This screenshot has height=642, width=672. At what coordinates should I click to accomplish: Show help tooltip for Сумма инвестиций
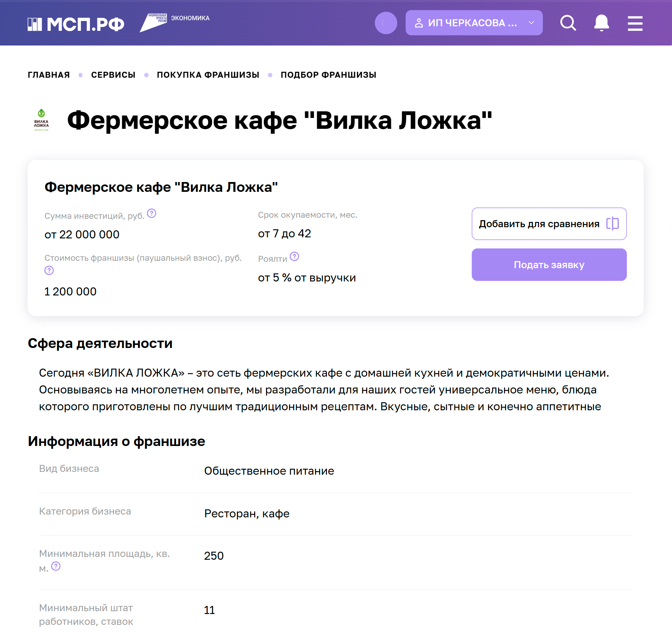152,213
